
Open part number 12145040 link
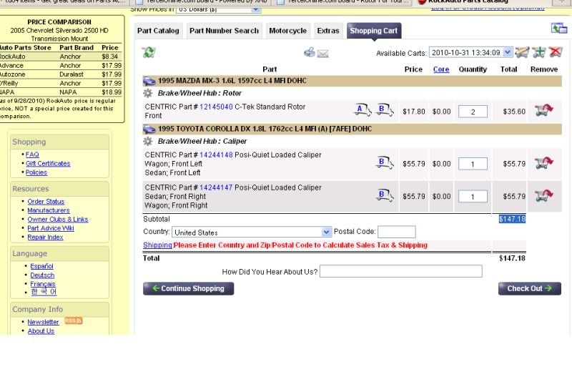click(216, 107)
